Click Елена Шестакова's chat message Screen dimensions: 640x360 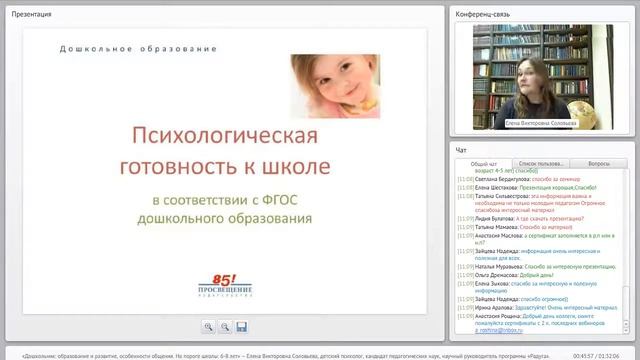coord(527,188)
